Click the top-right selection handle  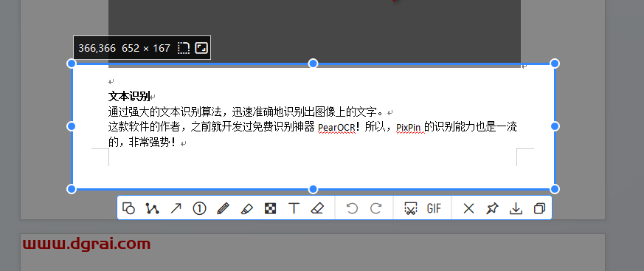pyautogui.click(x=555, y=64)
